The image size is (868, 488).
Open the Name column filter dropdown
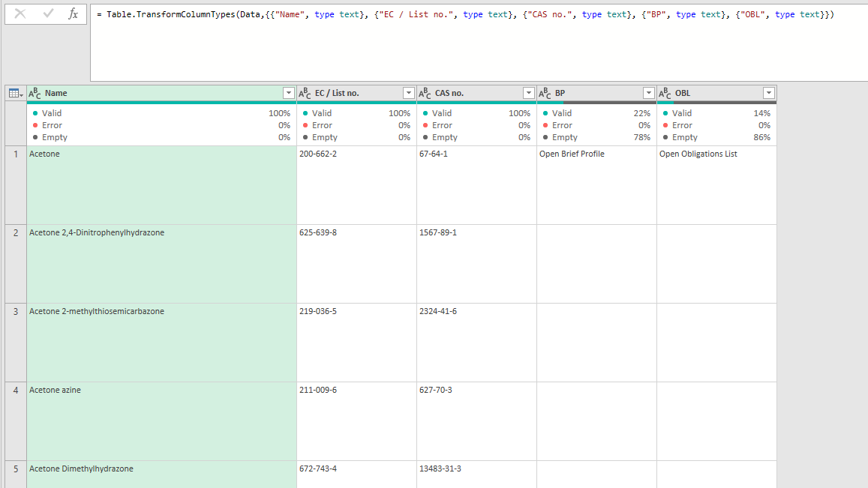[288, 93]
